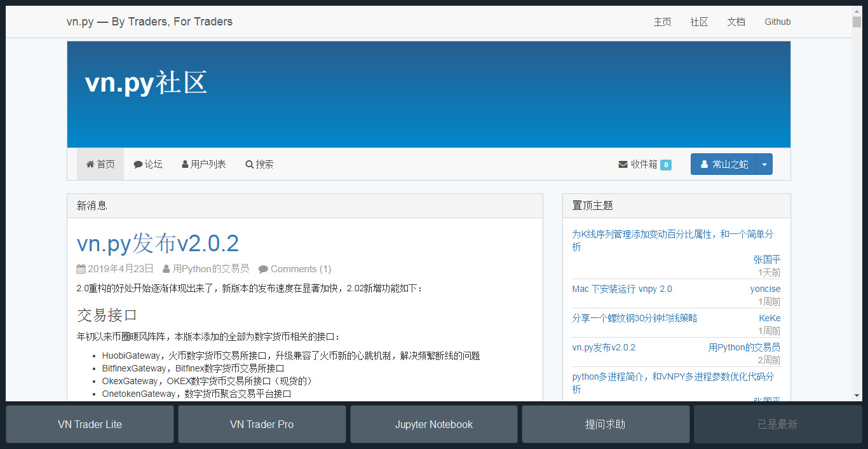
Task: Click the speech bubble icon beside 论坛
Action: [138, 164]
